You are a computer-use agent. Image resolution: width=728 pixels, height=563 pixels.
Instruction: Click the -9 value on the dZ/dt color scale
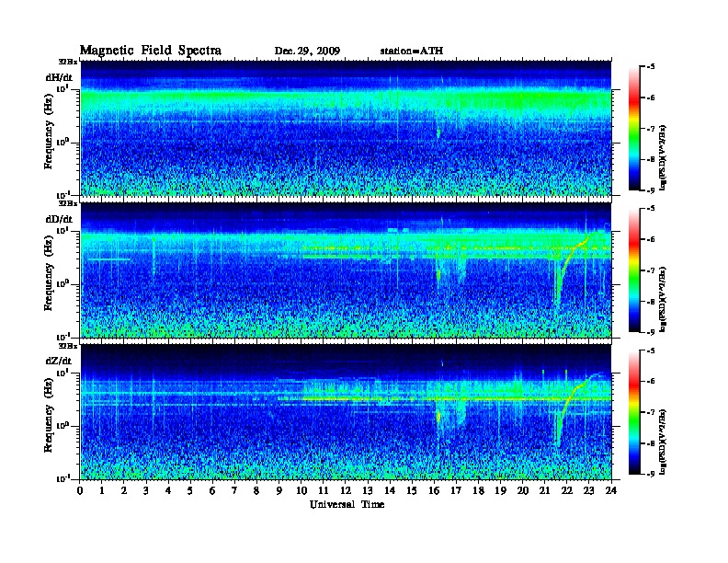[x=651, y=474]
